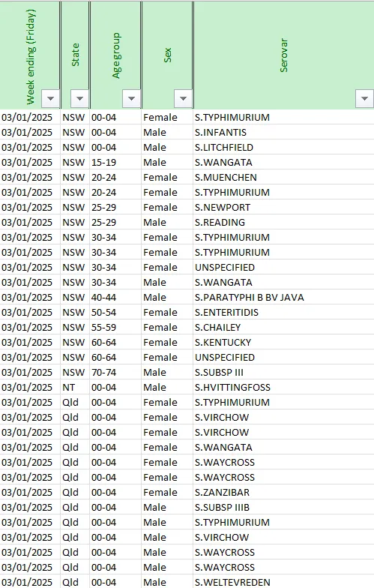Select S.WANGATA in the 15-19 row
Screen dimensions: 374x588
283,162
